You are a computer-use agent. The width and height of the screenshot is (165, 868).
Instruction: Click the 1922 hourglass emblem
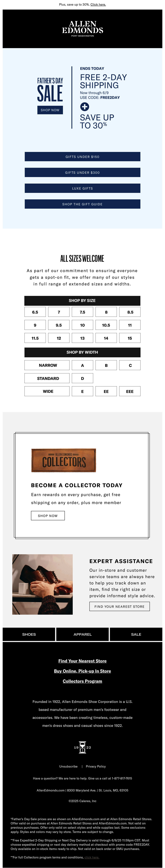82,747
